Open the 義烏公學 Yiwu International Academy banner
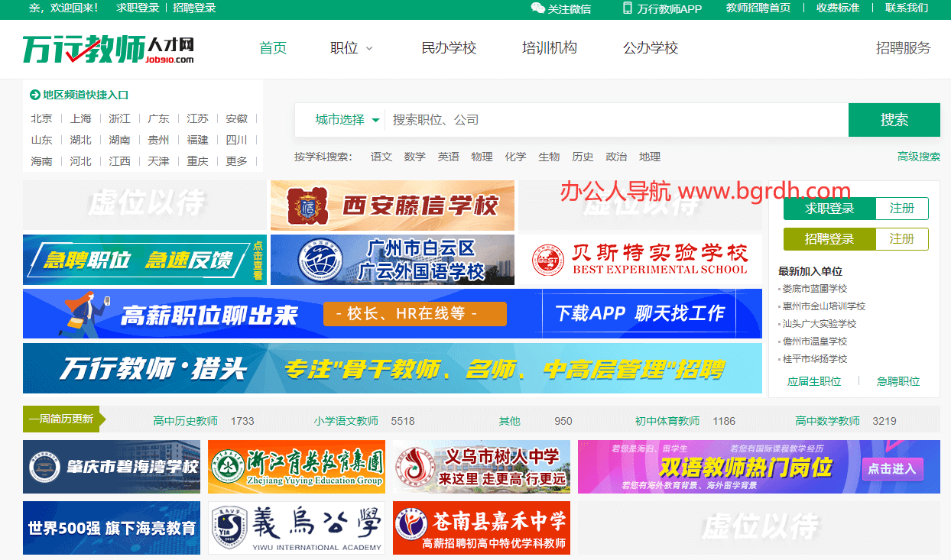This screenshot has height=560, width=951. [297, 528]
